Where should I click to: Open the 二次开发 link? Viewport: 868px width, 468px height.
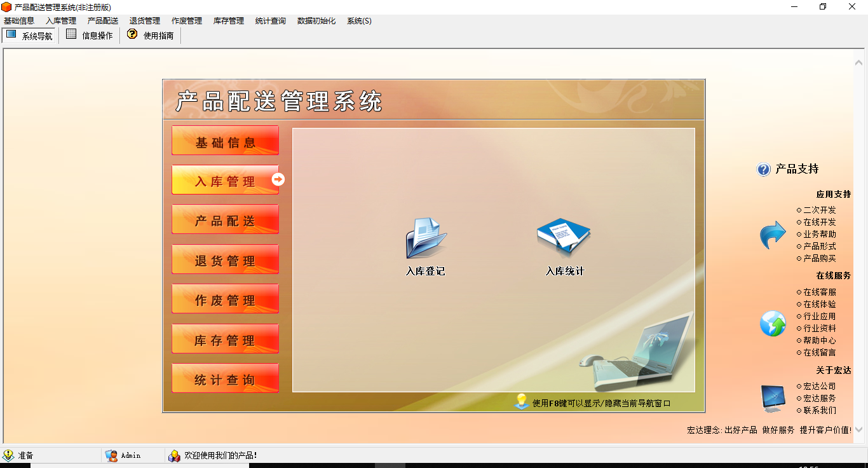(x=820, y=210)
